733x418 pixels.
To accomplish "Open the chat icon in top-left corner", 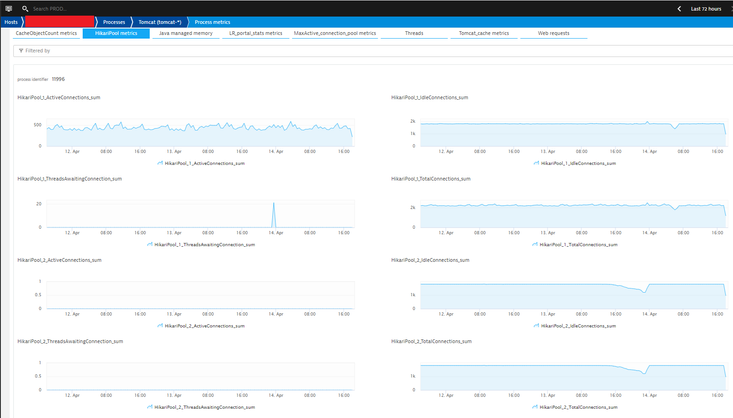I will (x=8, y=8).
